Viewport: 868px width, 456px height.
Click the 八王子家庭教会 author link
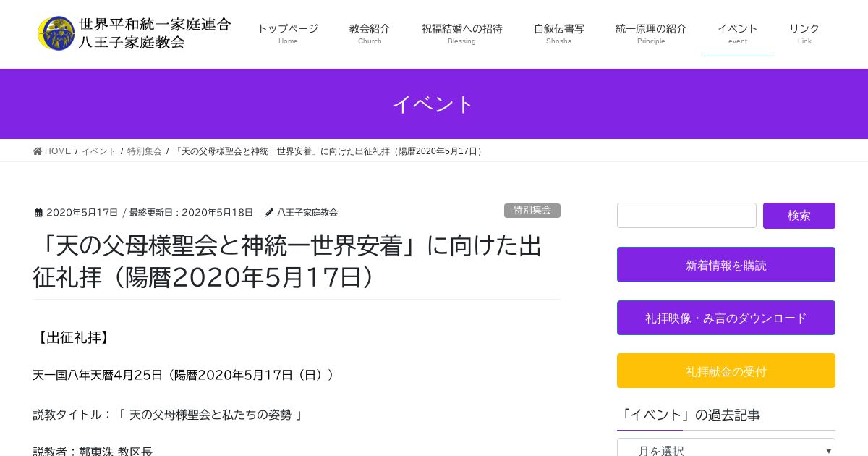coord(307,213)
